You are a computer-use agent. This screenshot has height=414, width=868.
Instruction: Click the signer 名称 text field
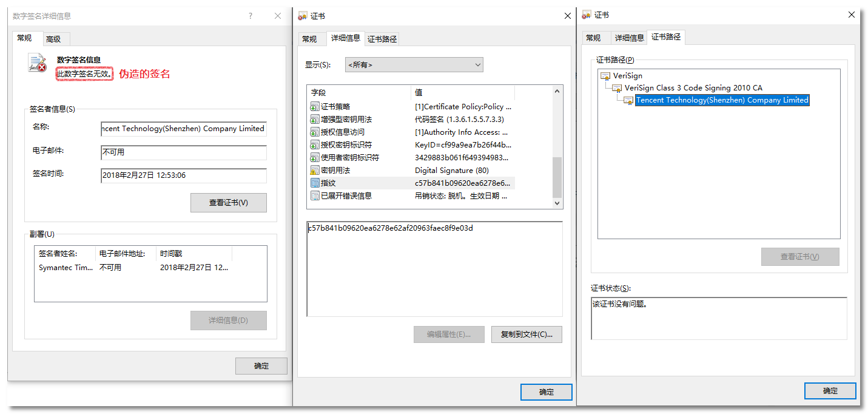183,129
